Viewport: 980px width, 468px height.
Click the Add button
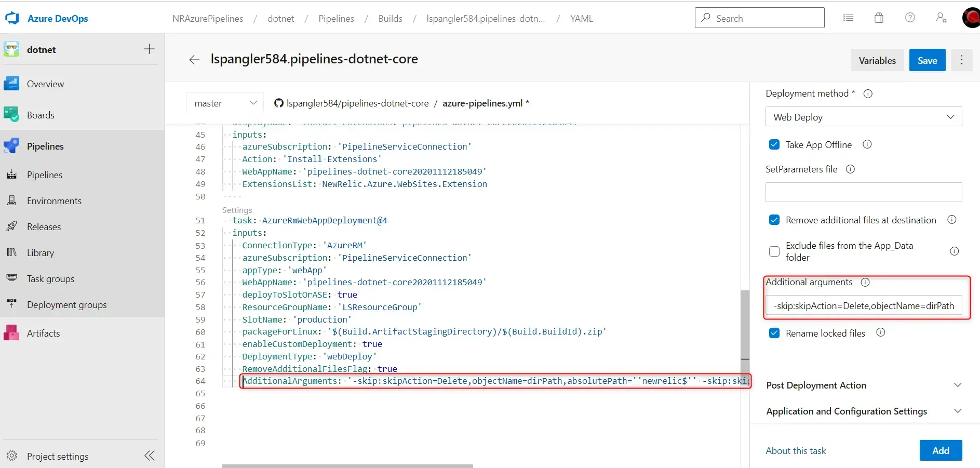pyautogui.click(x=941, y=450)
